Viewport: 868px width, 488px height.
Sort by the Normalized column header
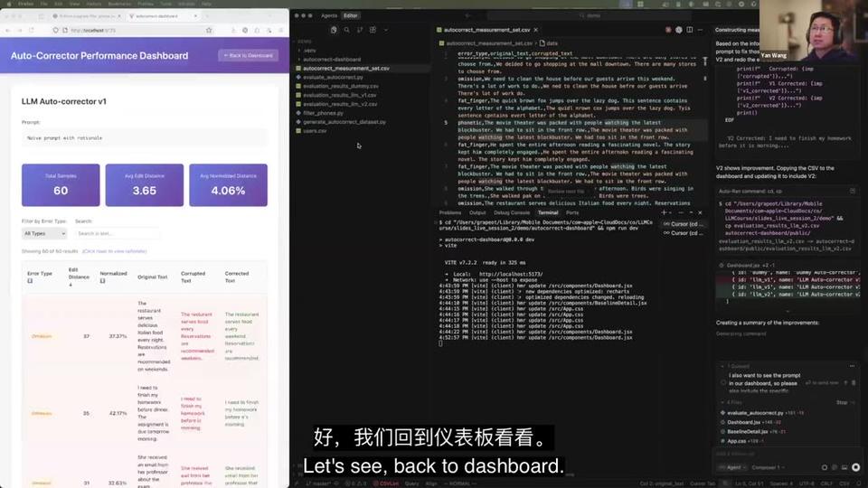113,277
